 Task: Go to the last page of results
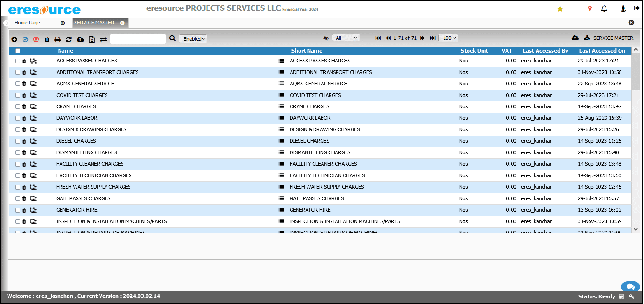[433, 38]
